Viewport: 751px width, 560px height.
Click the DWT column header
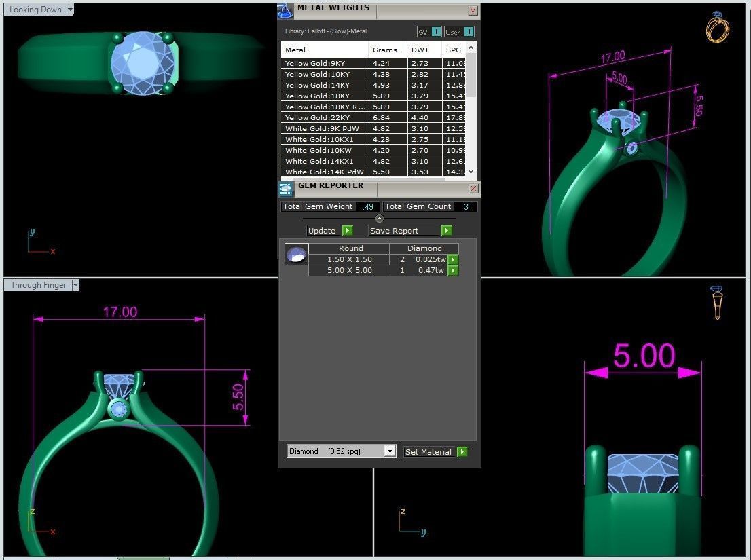pos(424,50)
